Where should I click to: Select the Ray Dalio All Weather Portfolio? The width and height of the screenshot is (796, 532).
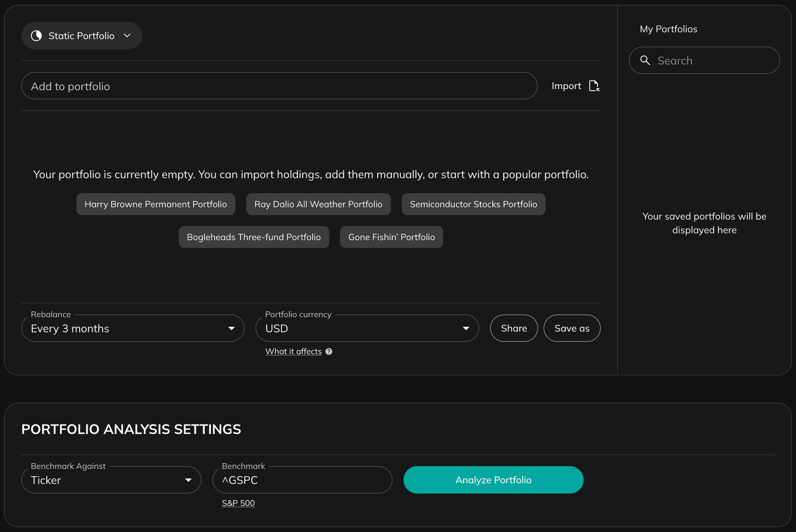click(x=318, y=204)
